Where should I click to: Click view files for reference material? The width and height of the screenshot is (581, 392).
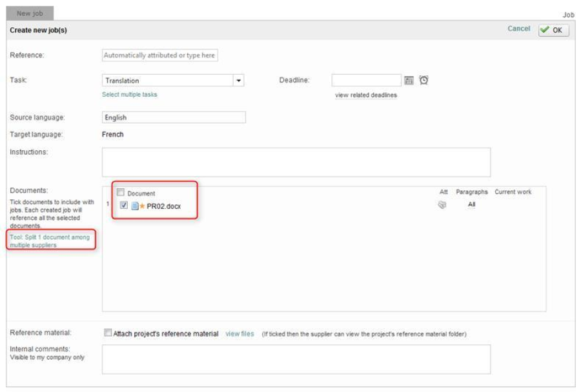point(240,334)
